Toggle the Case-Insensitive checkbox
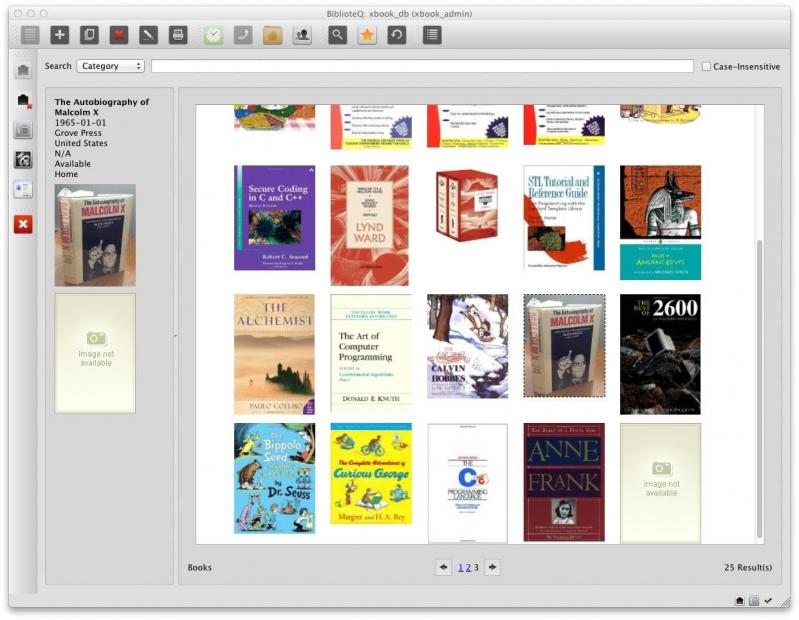This screenshot has height=620, width=799. click(x=706, y=66)
